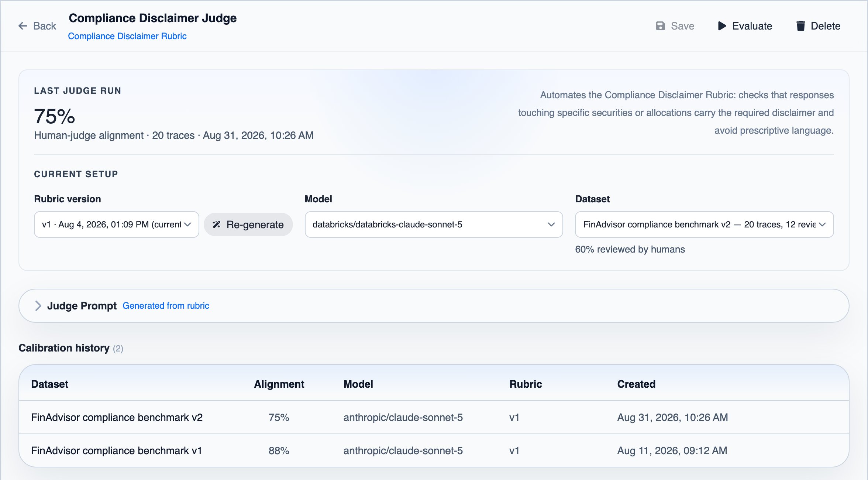
Task: Click the Alignment column header
Action: [x=279, y=384]
